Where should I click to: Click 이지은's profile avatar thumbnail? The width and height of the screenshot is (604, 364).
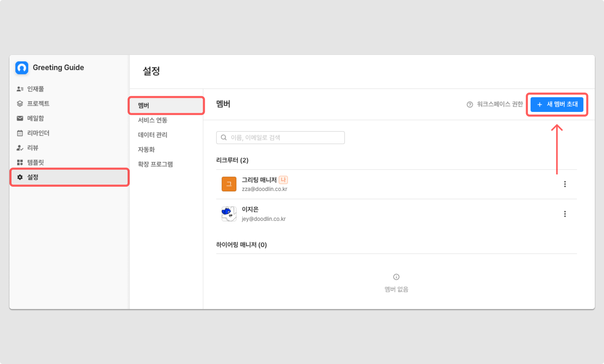click(x=229, y=214)
